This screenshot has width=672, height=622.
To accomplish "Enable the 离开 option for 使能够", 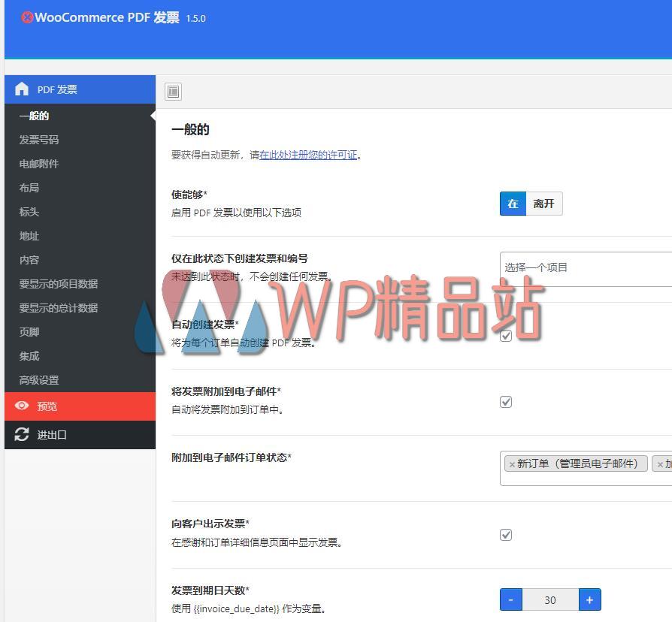I will point(543,203).
